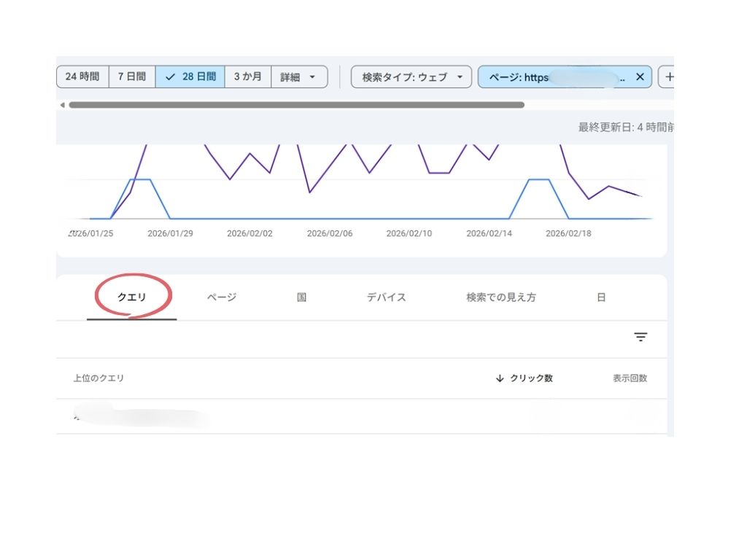Select the first query row under 上位のクエリ
This screenshot has width=747, height=560.
coord(146,416)
